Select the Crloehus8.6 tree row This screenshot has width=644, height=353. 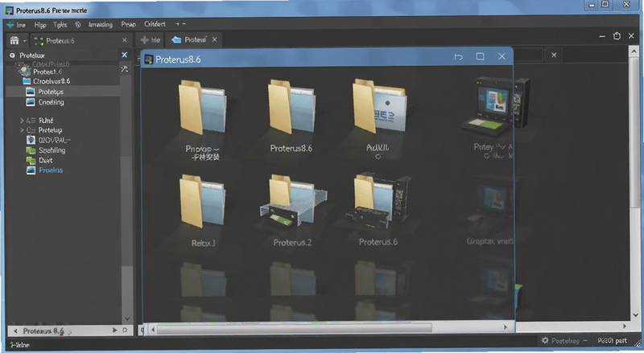(63, 81)
